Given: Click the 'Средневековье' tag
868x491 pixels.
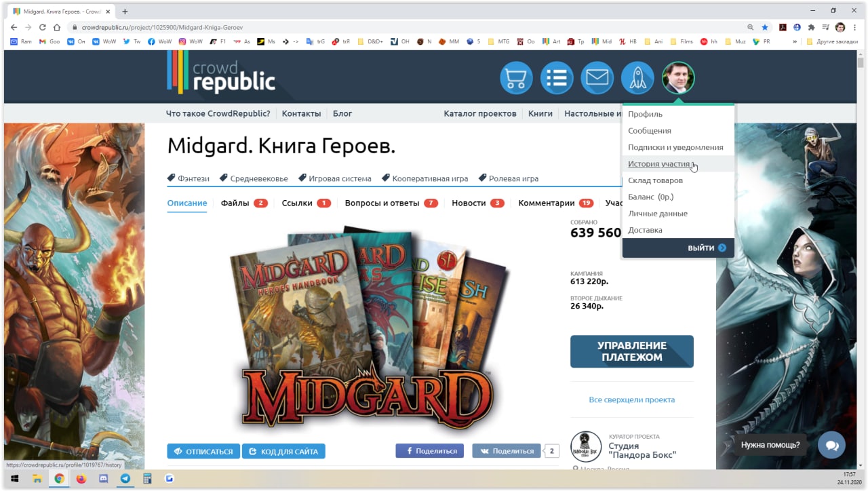Looking at the screenshot, I should [x=254, y=178].
